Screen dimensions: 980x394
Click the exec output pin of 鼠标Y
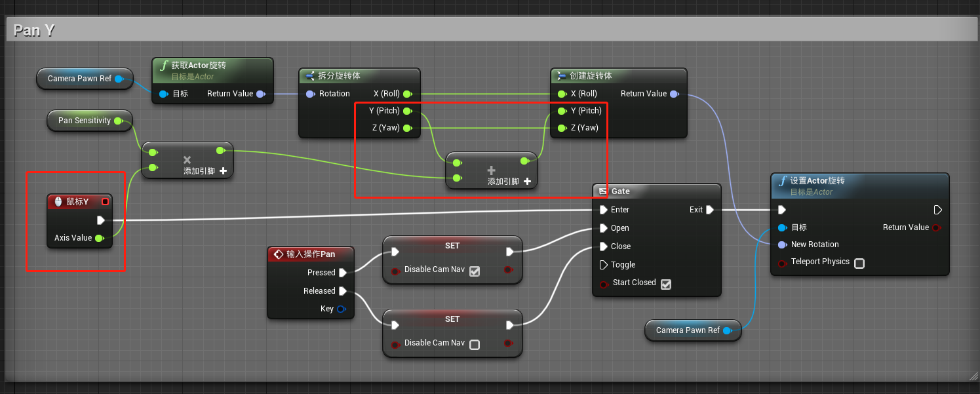[x=101, y=220]
